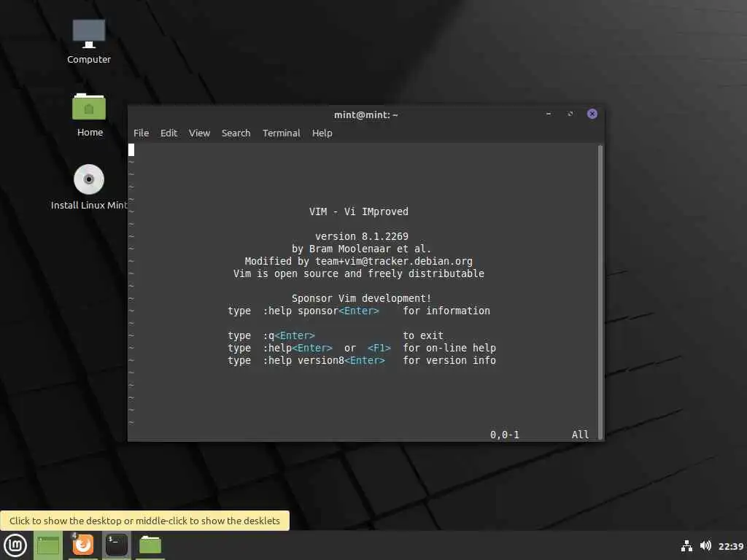747x560 pixels.
Task: Open the Linux Mint start menu
Action: [x=15, y=545]
